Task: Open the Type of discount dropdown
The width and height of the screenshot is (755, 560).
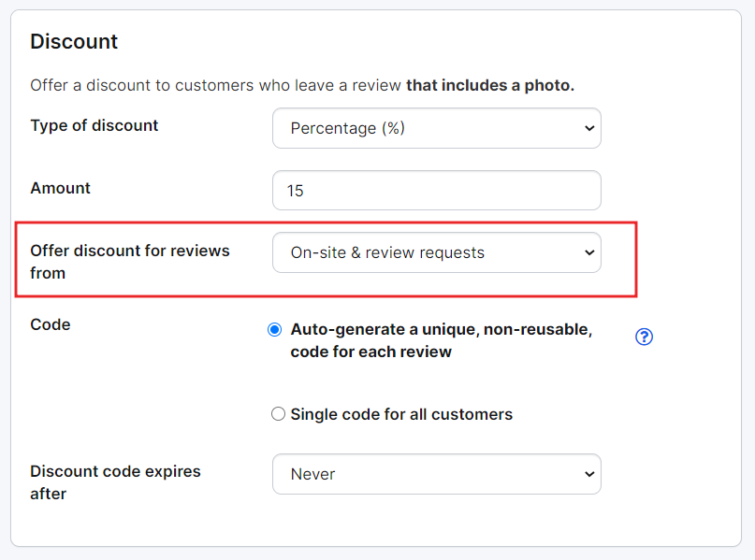Action: (436, 128)
